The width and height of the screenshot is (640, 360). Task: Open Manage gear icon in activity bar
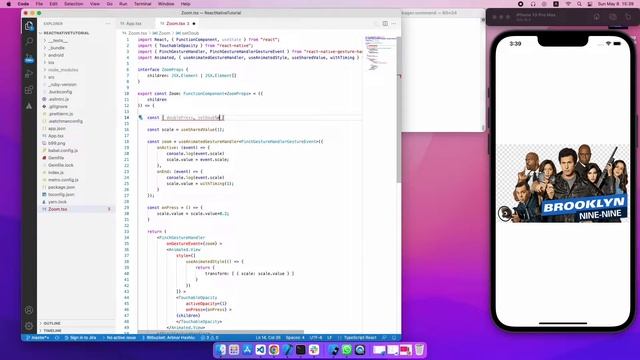(29, 326)
